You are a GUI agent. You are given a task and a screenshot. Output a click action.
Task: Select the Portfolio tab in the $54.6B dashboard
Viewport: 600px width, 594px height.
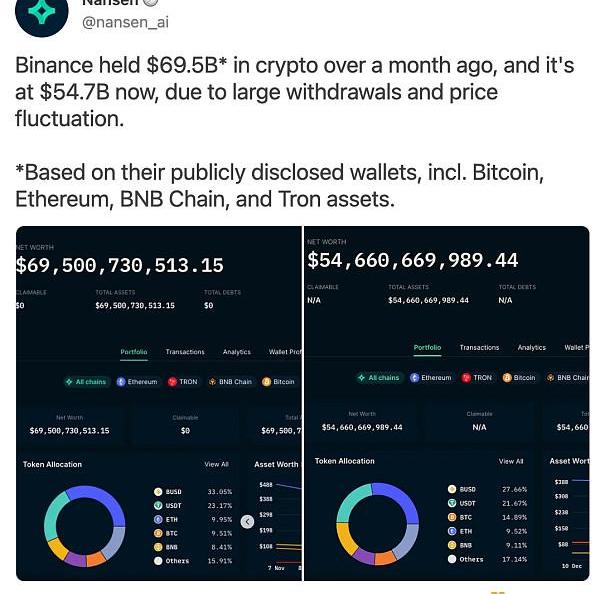427,348
